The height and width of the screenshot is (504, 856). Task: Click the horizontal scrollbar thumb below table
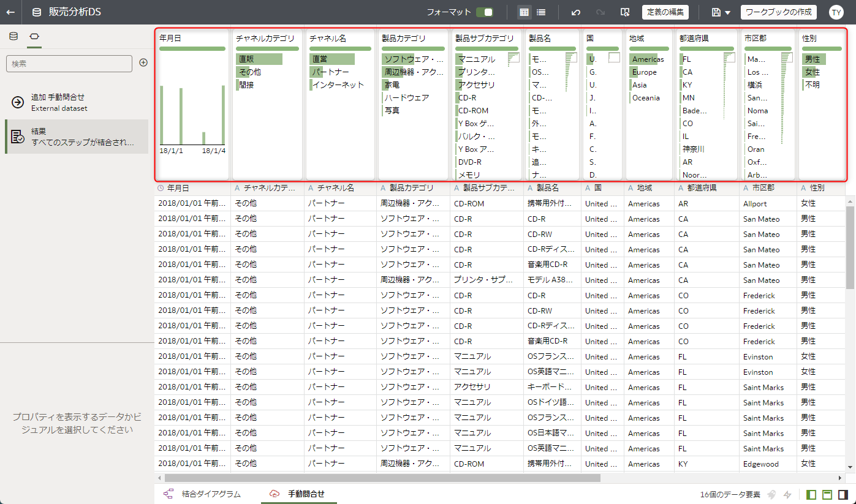pos(382,478)
